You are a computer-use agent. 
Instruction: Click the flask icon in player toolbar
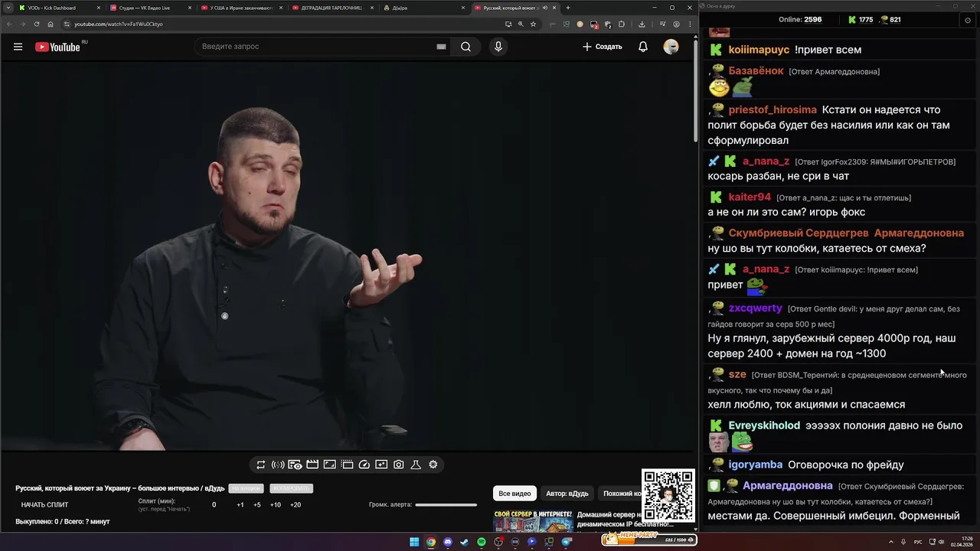click(x=416, y=465)
